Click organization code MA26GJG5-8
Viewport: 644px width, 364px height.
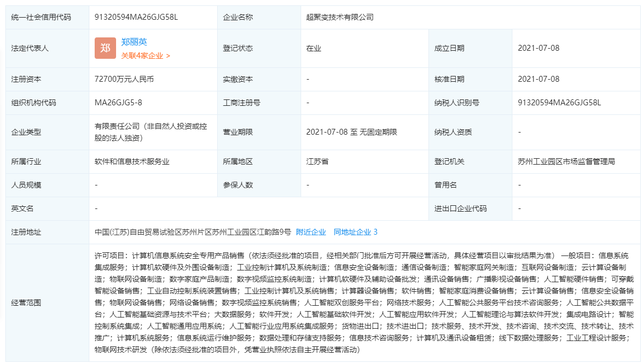[118, 103]
